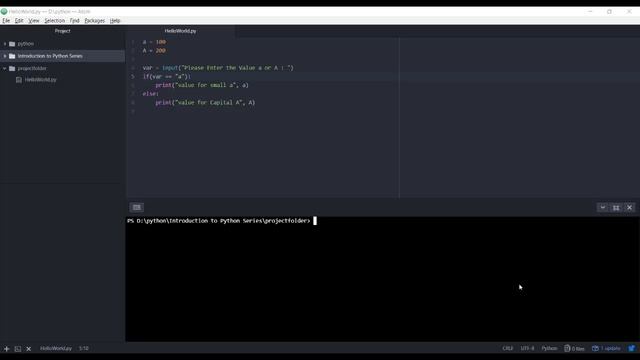The width and height of the screenshot is (640, 360).
Task: Click the projectfolder folder icon
Action: point(12,68)
